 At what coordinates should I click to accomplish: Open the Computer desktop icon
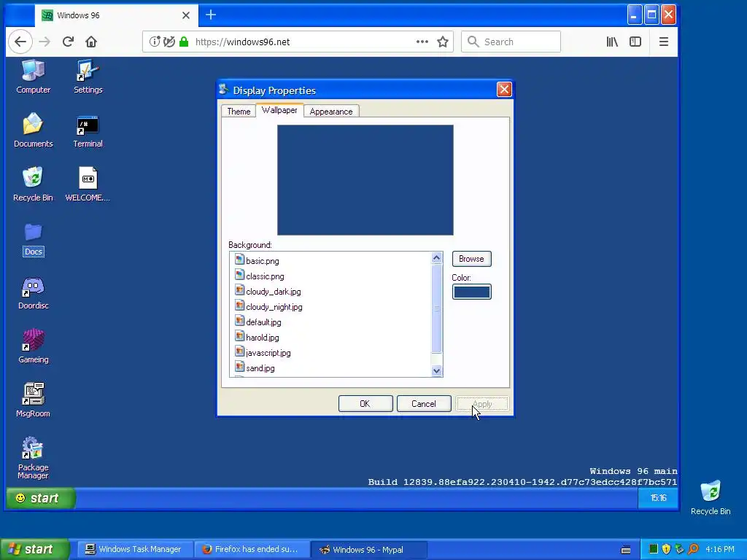pyautogui.click(x=33, y=76)
